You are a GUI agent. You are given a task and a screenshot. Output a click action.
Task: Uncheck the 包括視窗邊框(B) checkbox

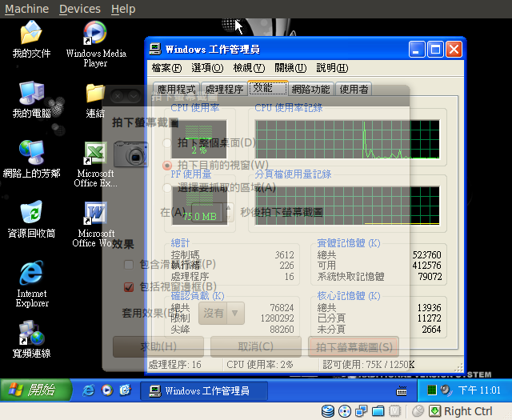click(129, 287)
